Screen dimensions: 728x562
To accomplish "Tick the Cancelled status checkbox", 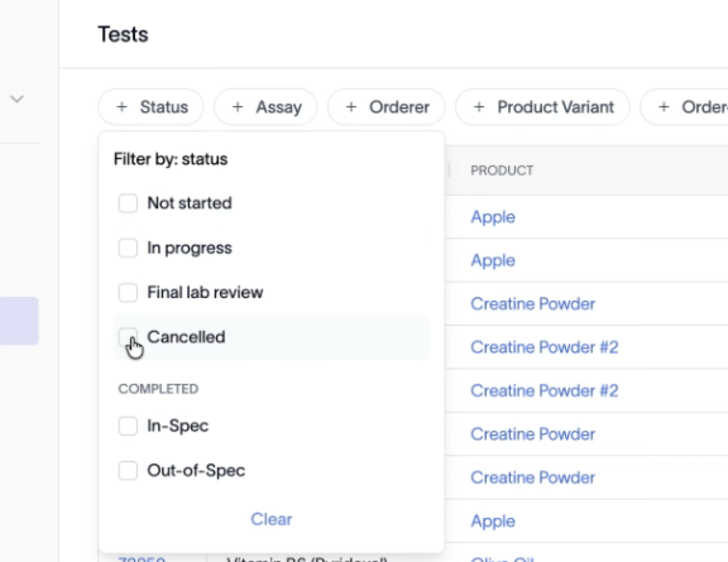I will (x=128, y=337).
